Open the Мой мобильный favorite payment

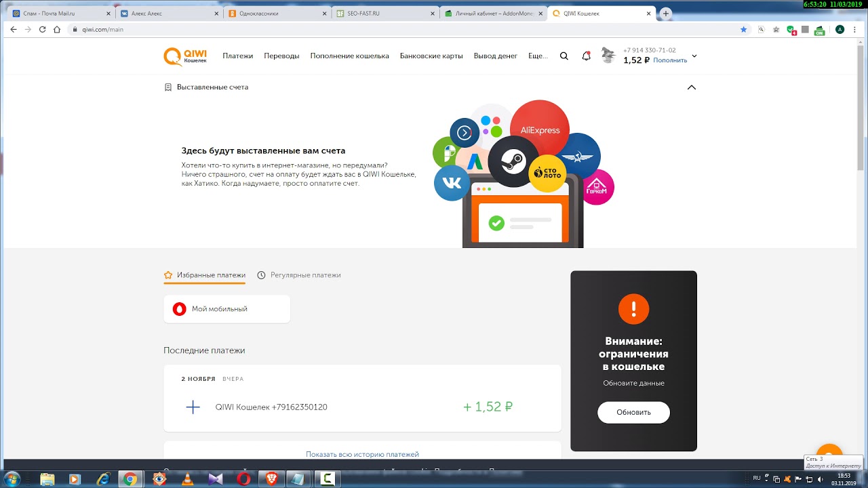(226, 309)
